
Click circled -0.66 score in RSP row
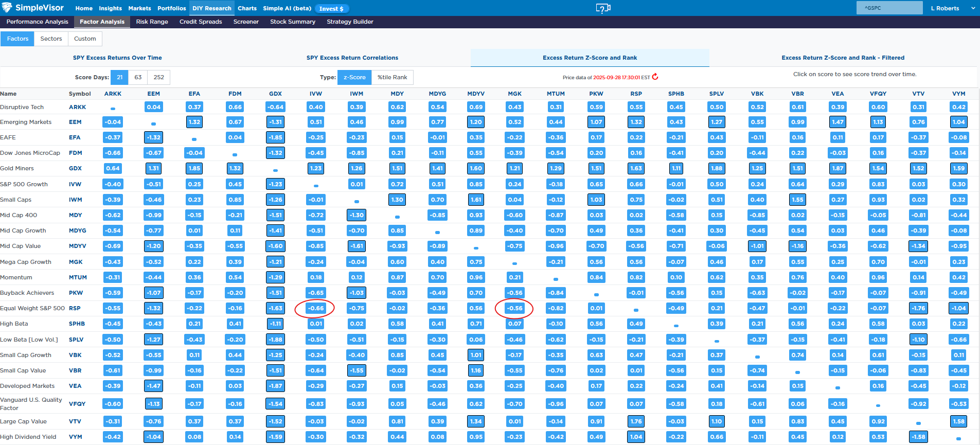point(315,308)
